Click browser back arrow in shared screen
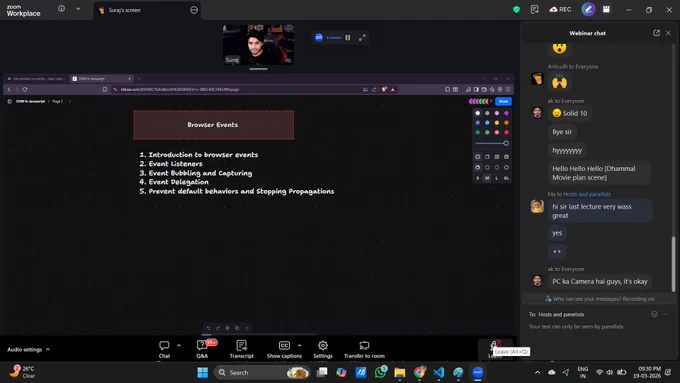This screenshot has width=680, height=383. tap(9, 89)
